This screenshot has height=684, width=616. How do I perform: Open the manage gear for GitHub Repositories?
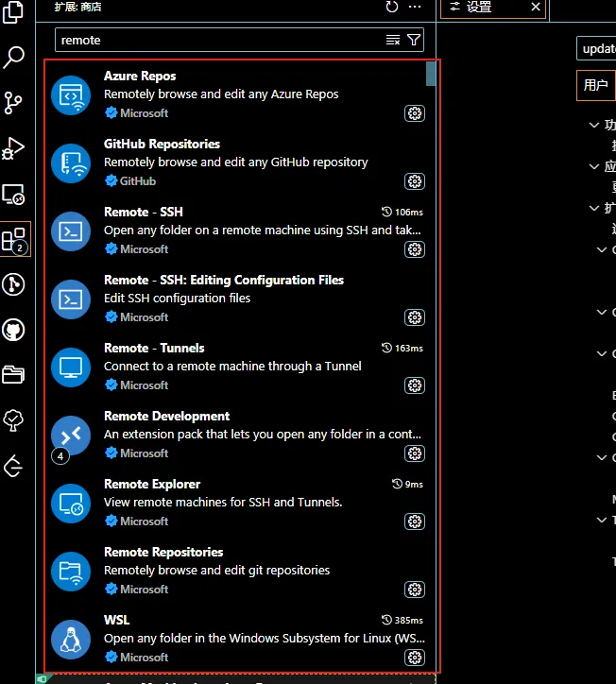415,181
